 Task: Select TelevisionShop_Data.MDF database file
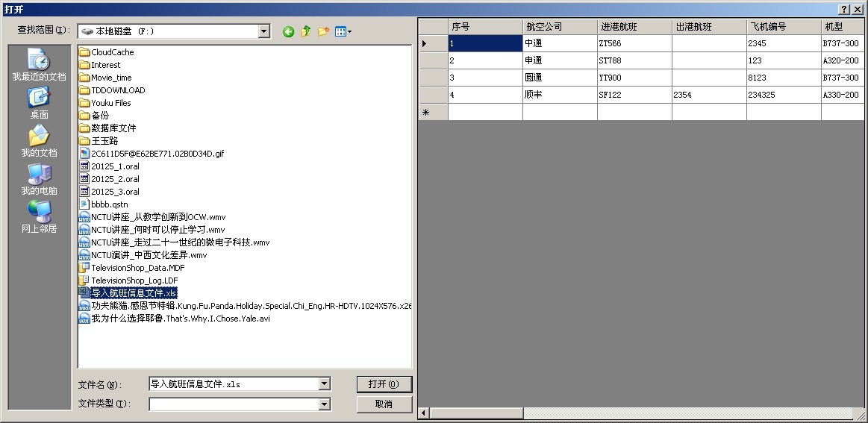(x=132, y=268)
